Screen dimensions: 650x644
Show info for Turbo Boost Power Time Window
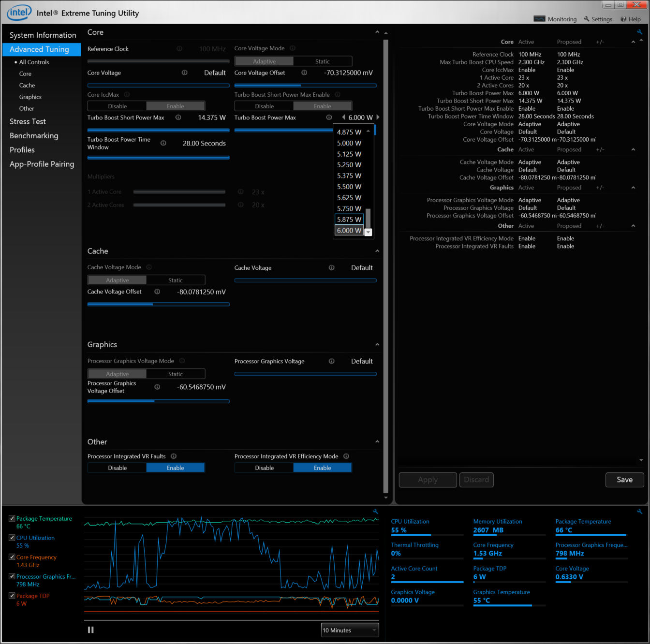[x=163, y=143]
